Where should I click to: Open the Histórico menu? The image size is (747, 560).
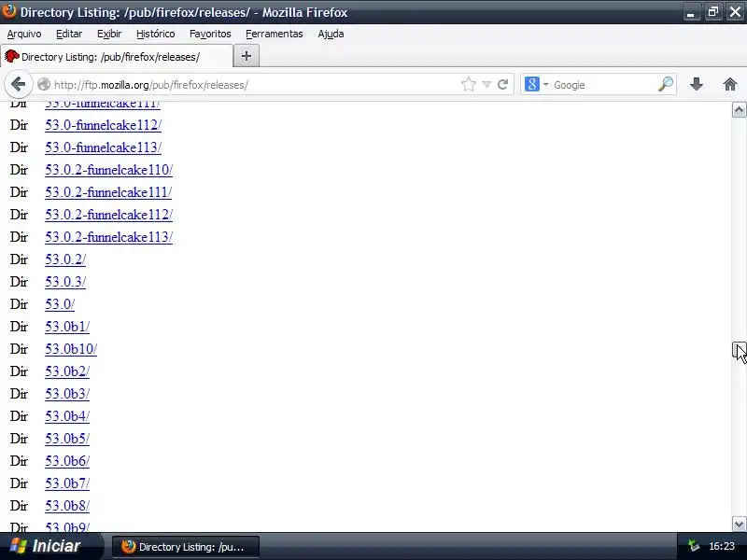[x=155, y=34]
